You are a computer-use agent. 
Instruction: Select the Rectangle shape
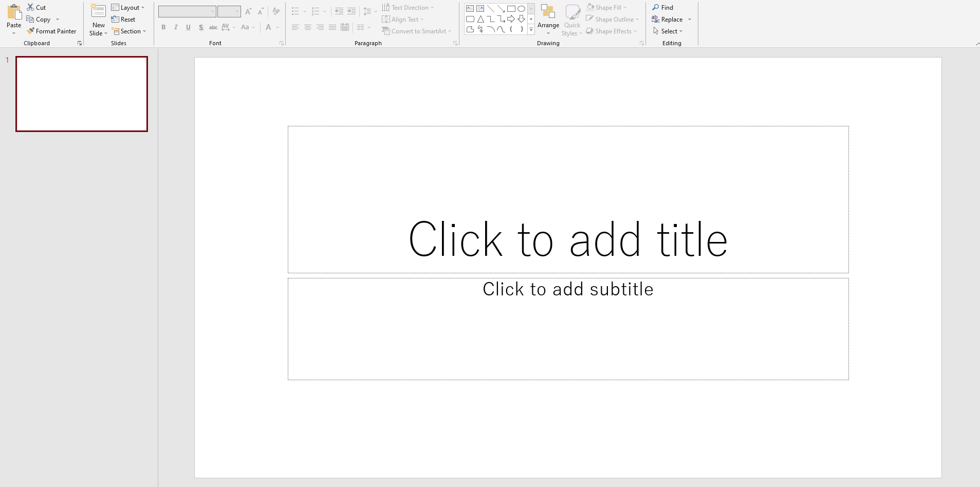(x=511, y=8)
